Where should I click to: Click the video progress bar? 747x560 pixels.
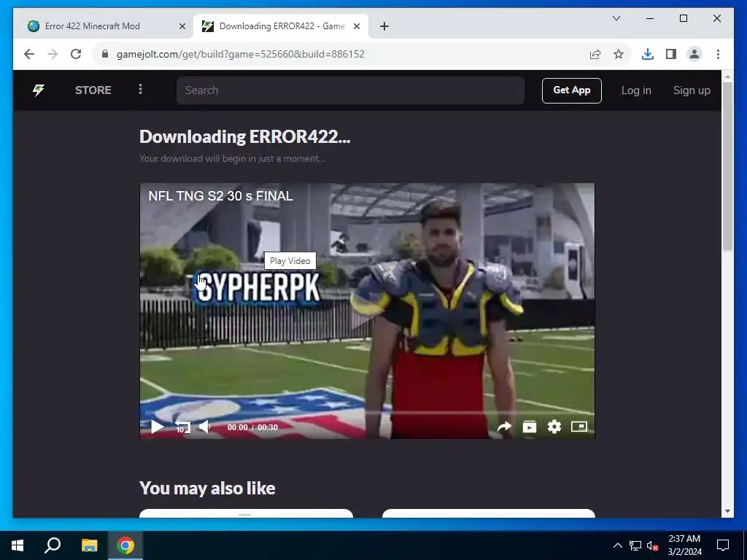click(367, 413)
